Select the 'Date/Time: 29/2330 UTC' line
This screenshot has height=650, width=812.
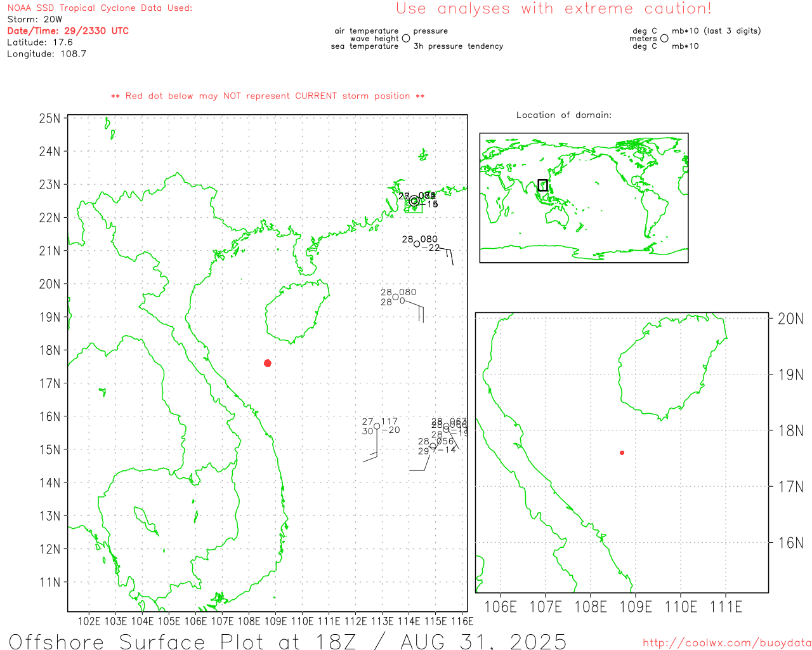point(68,31)
